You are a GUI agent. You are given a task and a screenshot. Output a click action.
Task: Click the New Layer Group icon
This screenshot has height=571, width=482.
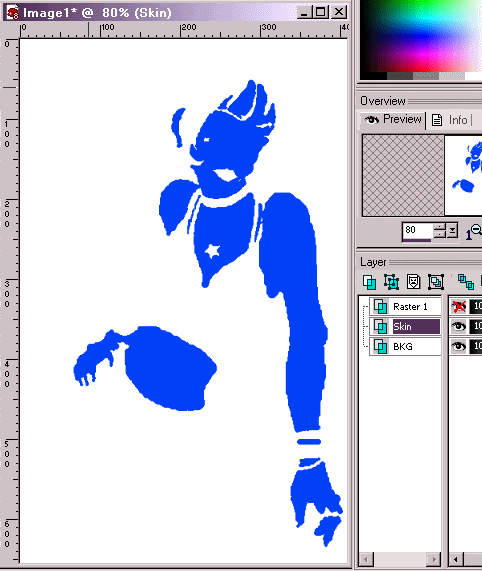click(x=436, y=282)
